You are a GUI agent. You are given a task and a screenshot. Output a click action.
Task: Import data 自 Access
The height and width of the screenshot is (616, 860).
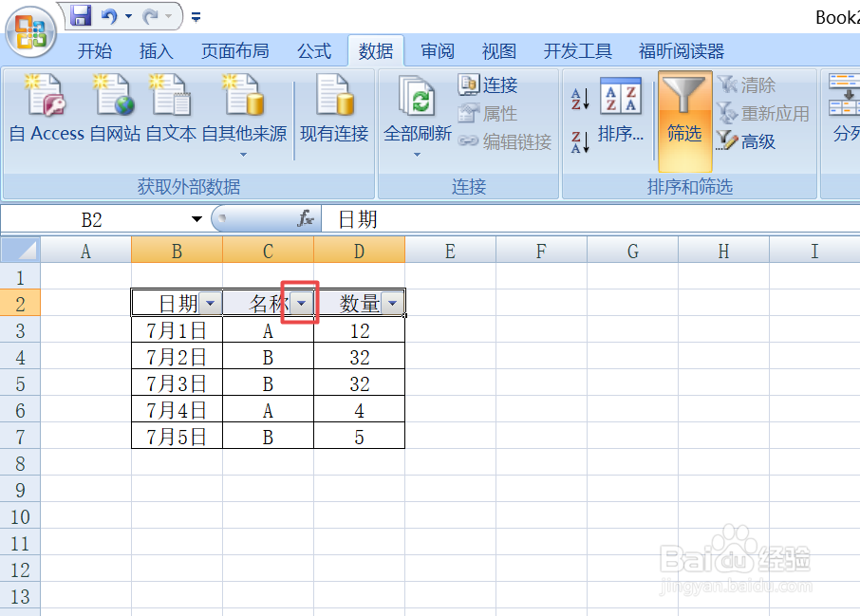click(47, 109)
